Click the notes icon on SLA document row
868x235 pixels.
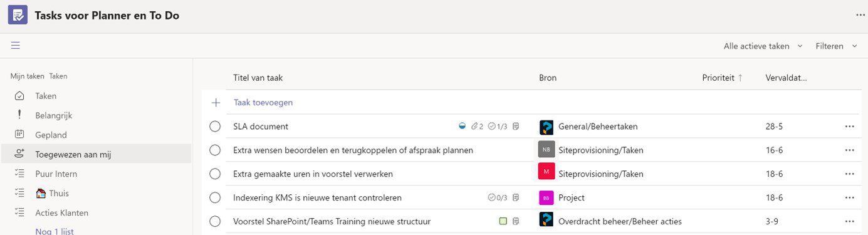click(x=516, y=126)
